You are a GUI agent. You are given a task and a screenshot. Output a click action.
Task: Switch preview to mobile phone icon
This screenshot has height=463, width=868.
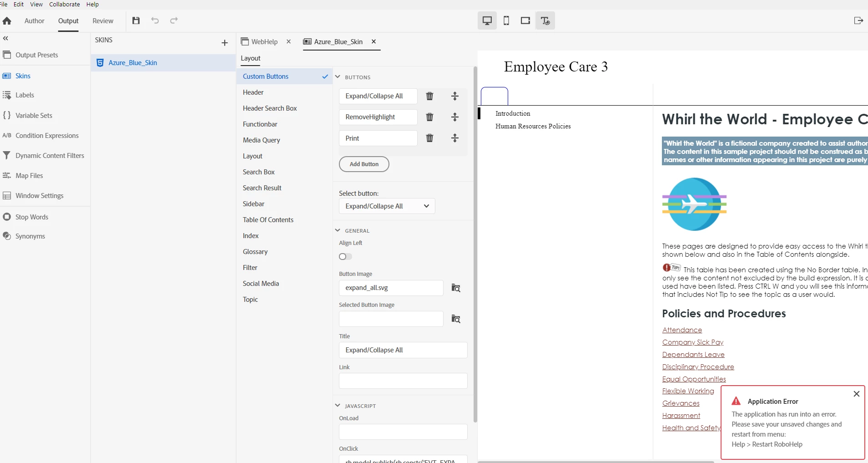pyautogui.click(x=506, y=20)
